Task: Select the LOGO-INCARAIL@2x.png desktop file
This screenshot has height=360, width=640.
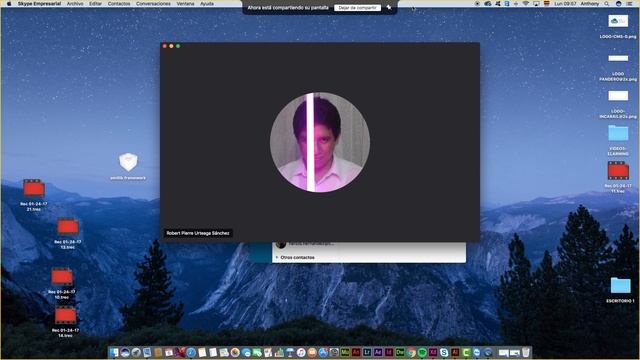Action: click(618, 104)
